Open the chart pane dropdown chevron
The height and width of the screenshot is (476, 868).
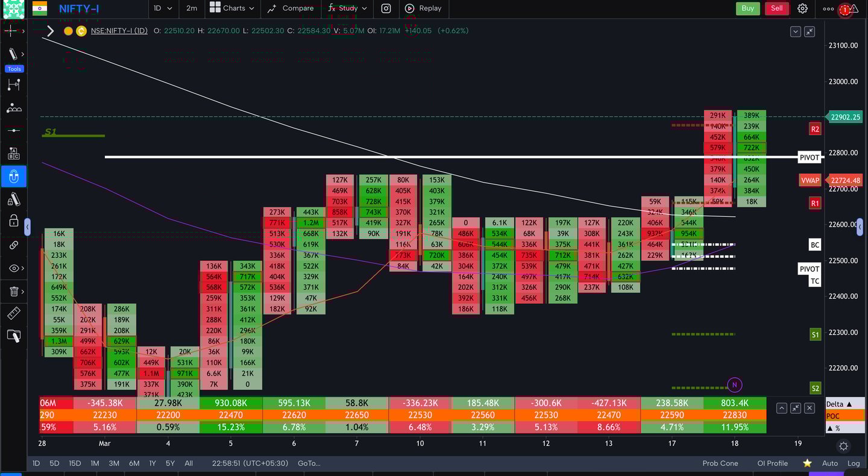click(x=796, y=31)
